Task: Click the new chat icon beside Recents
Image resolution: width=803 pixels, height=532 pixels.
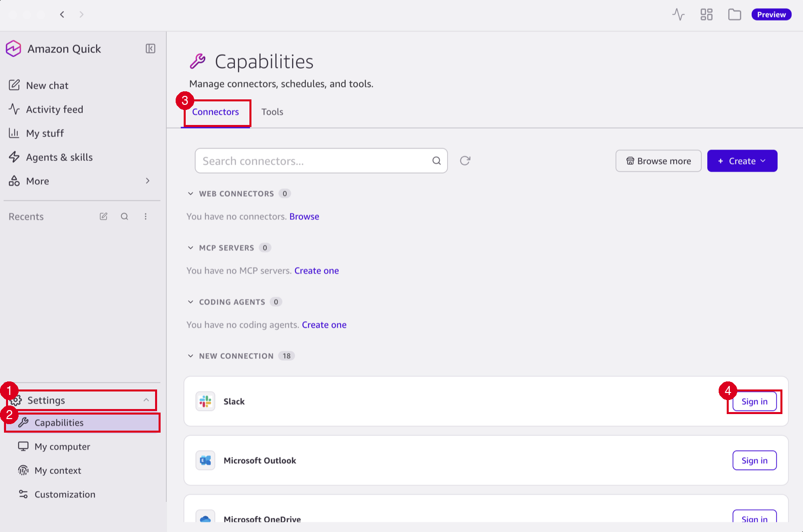Action: [103, 216]
